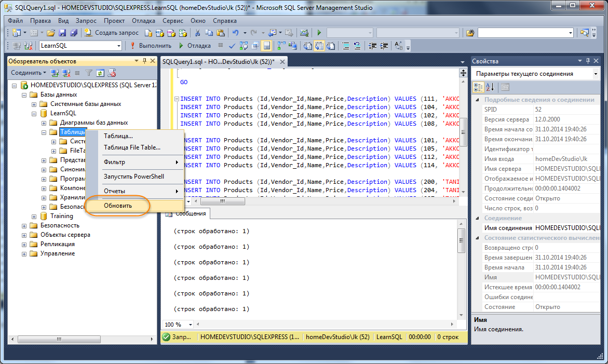Click the green start debugging arrow
Screen dimensions: 608x364
point(319,33)
